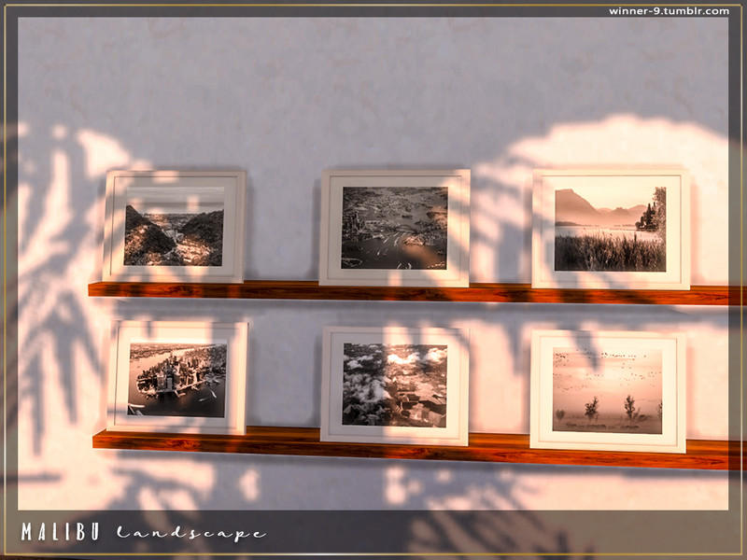This screenshot has width=747, height=560.
Task: Click the winner-9.tumblr.com watermark link
Action: pyautogui.click(x=669, y=11)
